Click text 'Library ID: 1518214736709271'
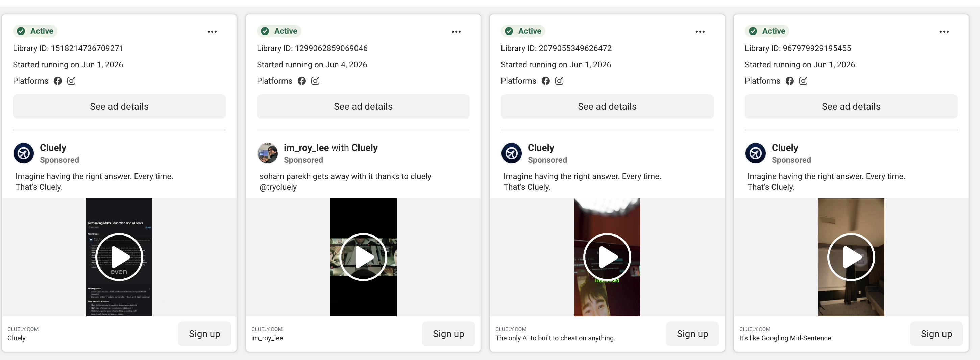 68,48
